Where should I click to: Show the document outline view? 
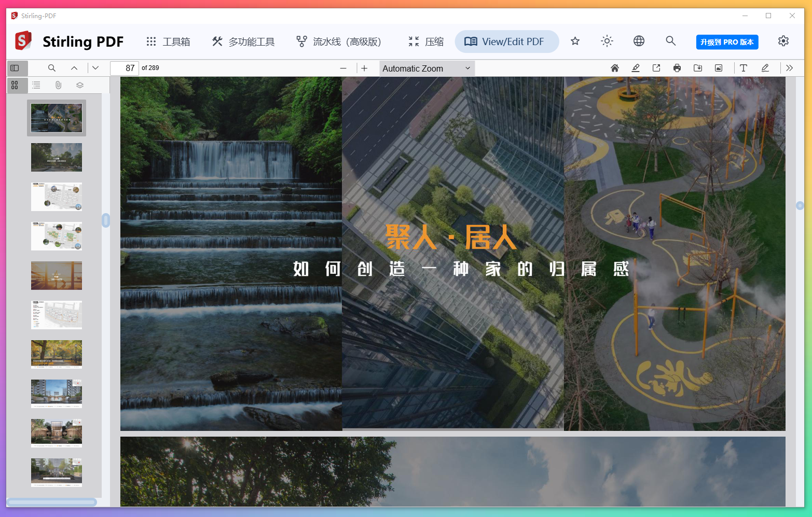click(x=36, y=85)
